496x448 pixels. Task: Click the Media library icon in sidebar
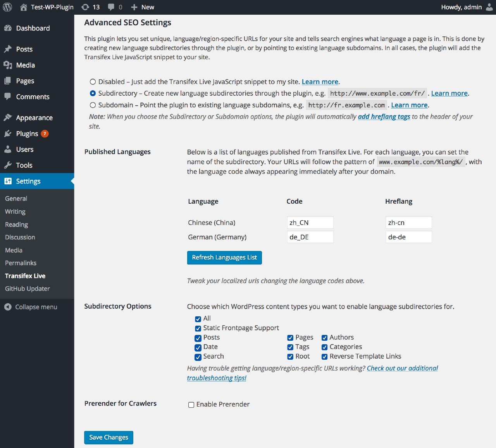[8, 65]
